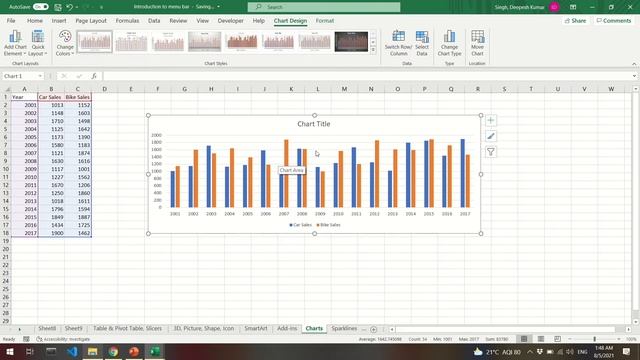The image size is (640, 360).
Task: Show hidden system tray icons
Action: [x=529, y=351]
